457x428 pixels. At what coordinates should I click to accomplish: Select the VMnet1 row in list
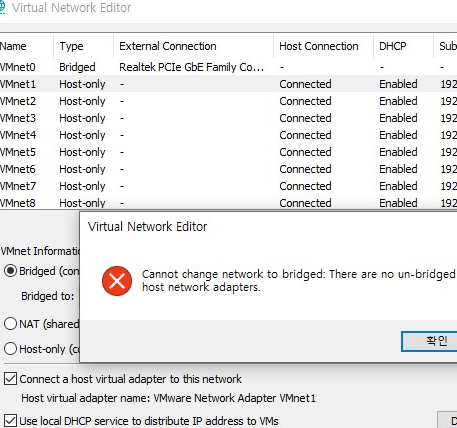[x=228, y=84]
